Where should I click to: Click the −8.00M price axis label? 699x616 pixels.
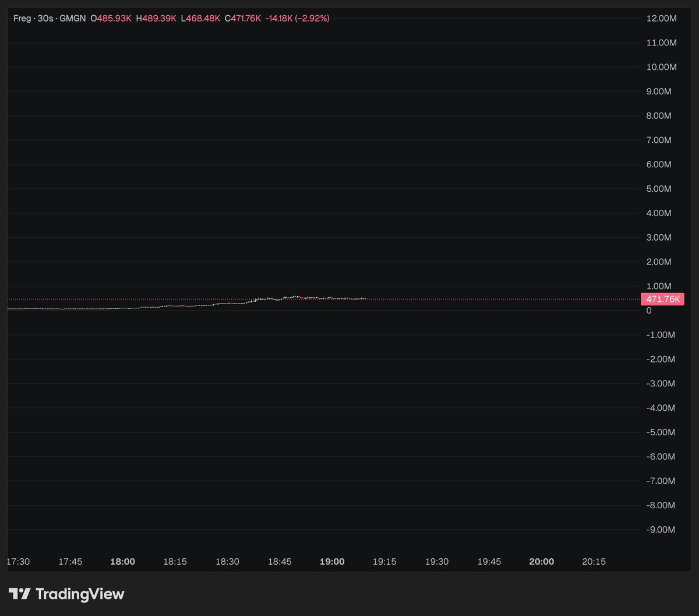coord(661,505)
